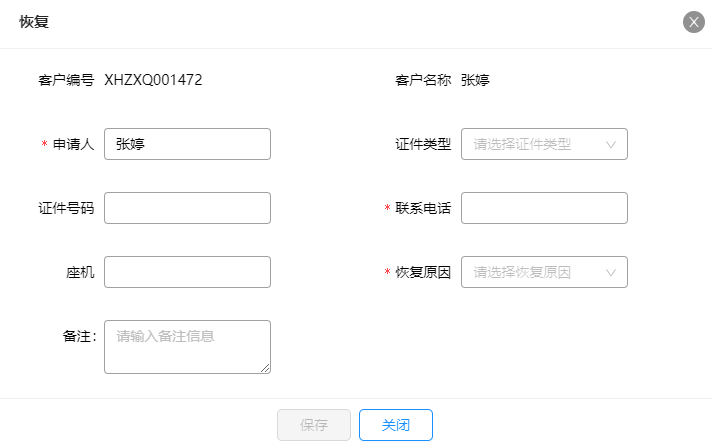Focus the 联系电话 input box

point(544,208)
